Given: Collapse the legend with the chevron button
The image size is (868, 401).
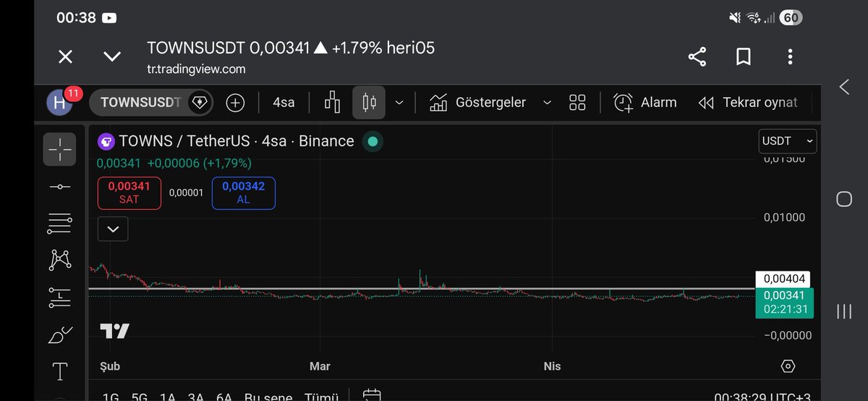Looking at the screenshot, I should (x=113, y=229).
